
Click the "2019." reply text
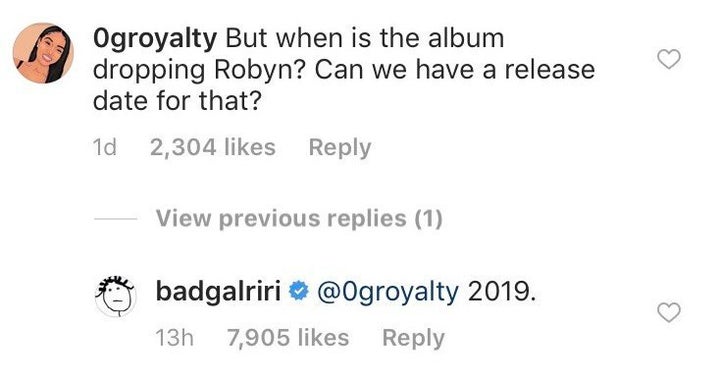[x=502, y=291]
